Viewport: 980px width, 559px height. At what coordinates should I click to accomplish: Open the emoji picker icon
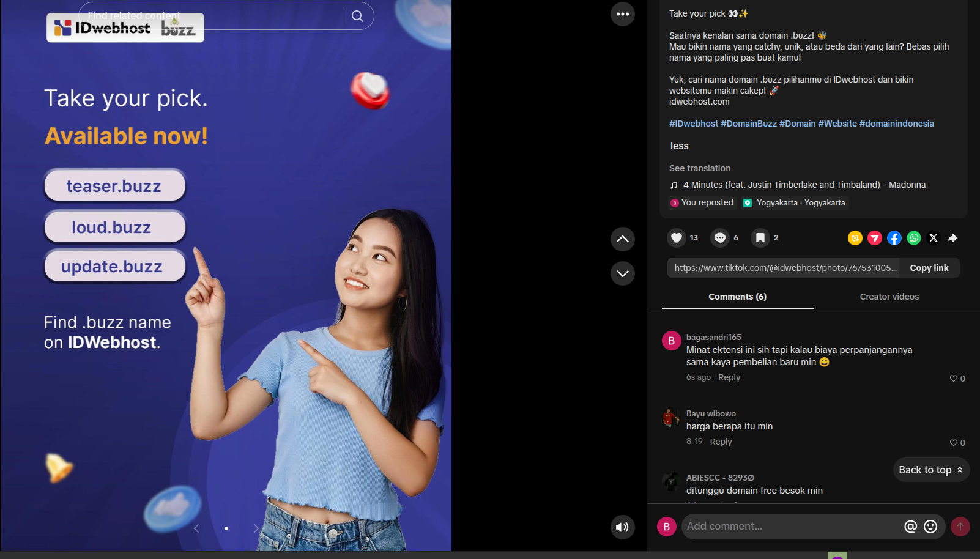930,527
